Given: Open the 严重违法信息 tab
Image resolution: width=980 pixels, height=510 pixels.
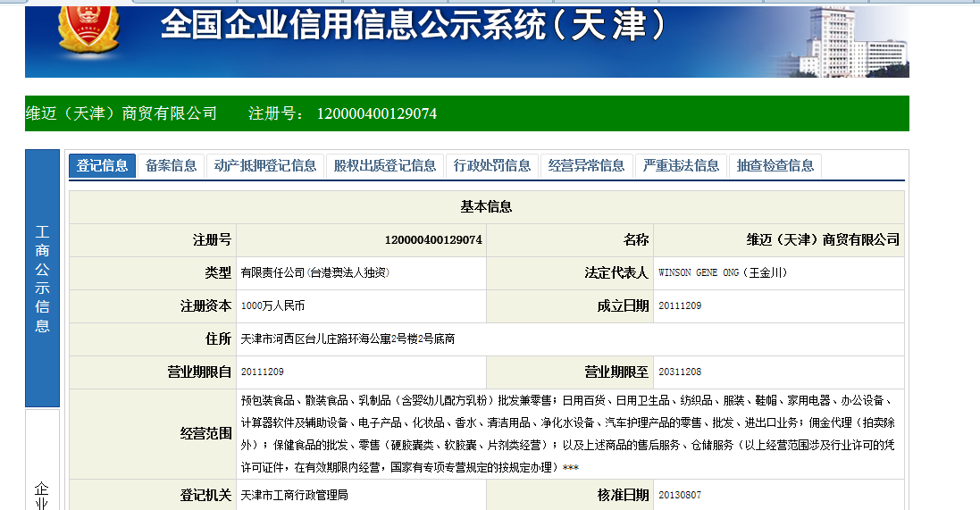Looking at the screenshot, I should [x=681, y=165].
